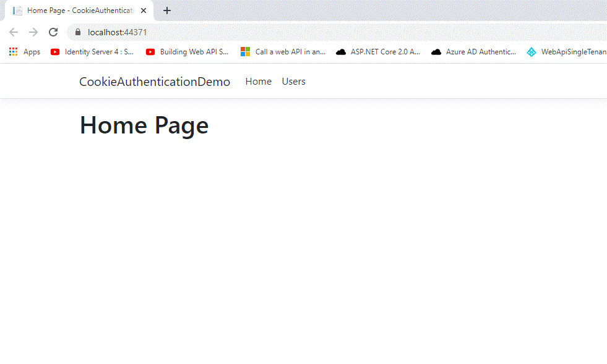
Task: Click the Home navigation link
Action: [x=258, y=81]
